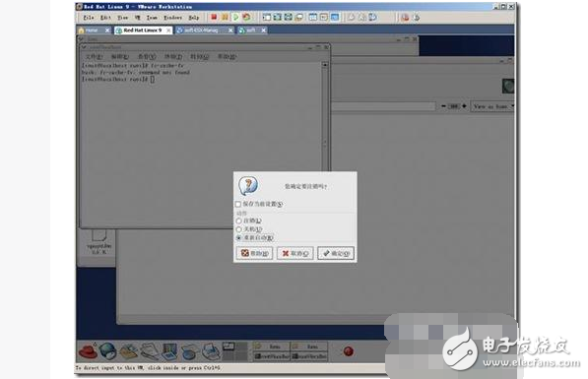Open the terminal's Go menu
588x379 pixels.
click(200, 57)
